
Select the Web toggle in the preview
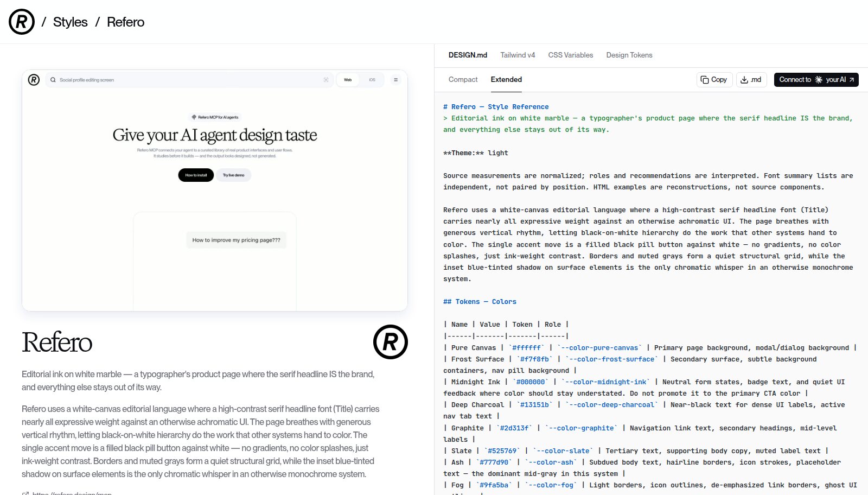point(348,80)
